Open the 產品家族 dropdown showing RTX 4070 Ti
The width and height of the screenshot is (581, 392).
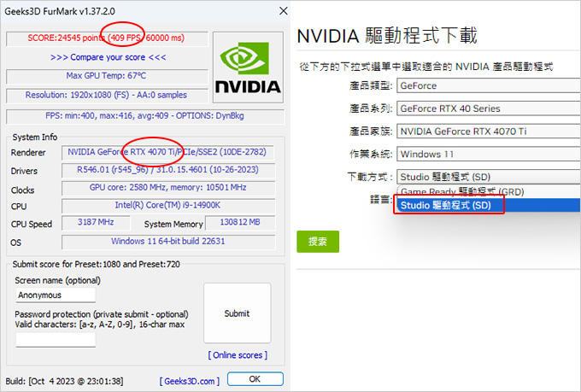[489, 132]
